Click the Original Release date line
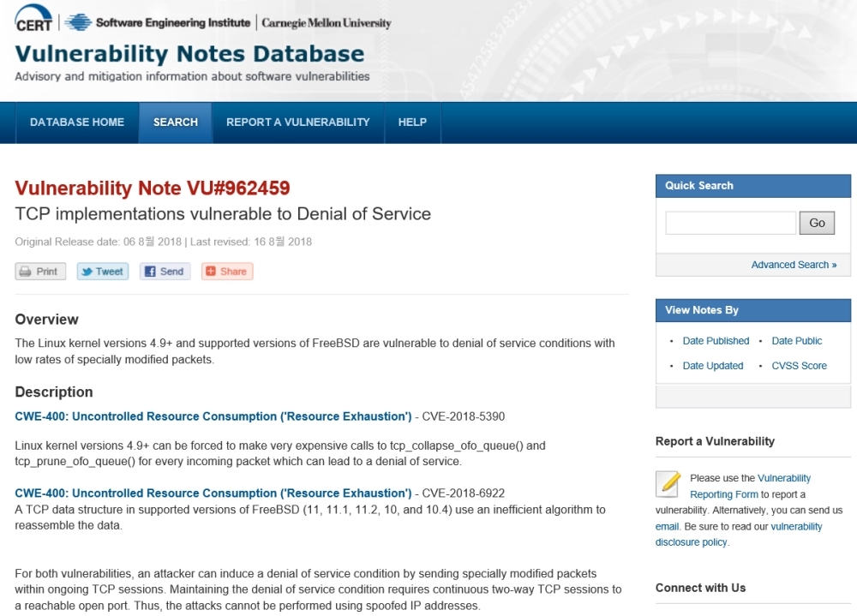 point(164,242)
